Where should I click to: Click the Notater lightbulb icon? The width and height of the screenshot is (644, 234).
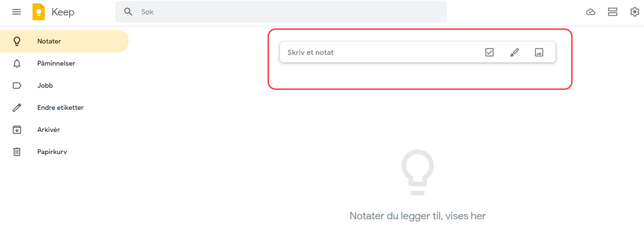pos(17,41)
